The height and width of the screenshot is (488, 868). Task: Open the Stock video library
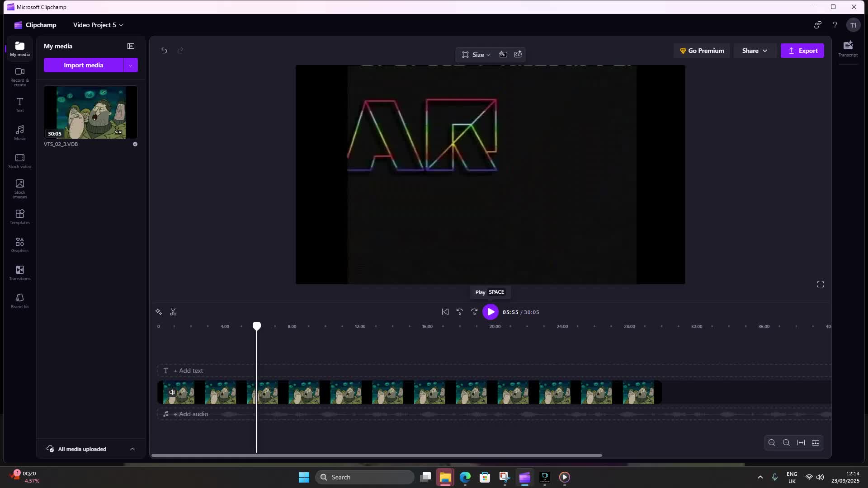tap(19, 161)
